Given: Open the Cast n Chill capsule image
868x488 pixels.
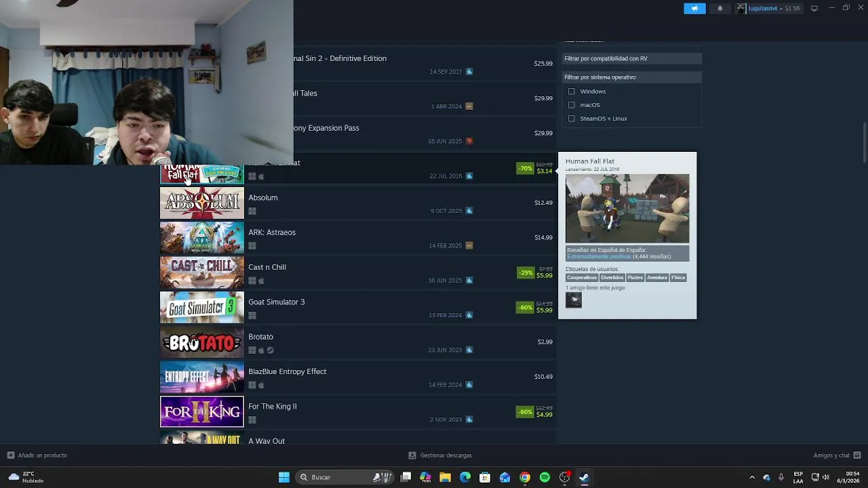Looking at the screenshot, I should (x=201, y=272).
